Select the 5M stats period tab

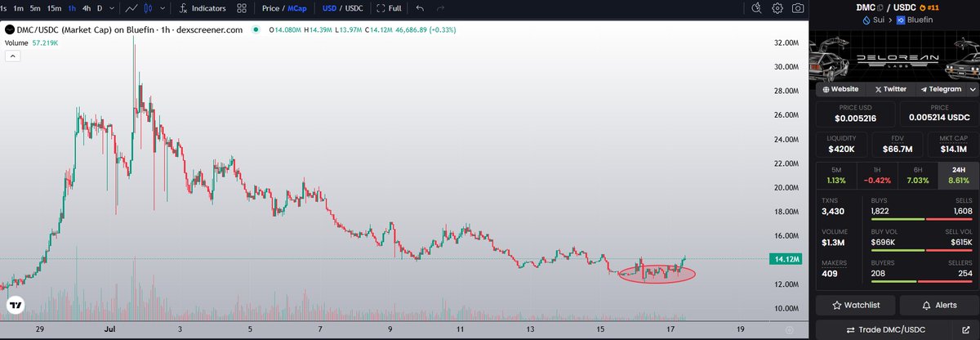pos(836,175)
